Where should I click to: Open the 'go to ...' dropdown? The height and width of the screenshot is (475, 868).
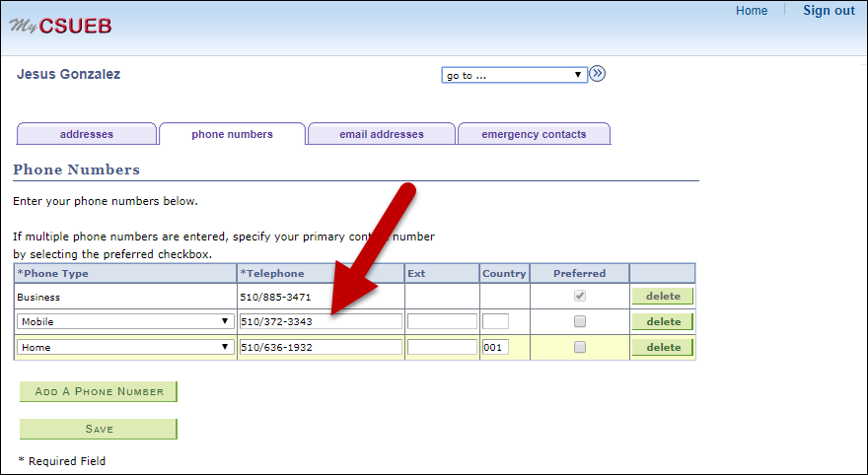[514, 75]
